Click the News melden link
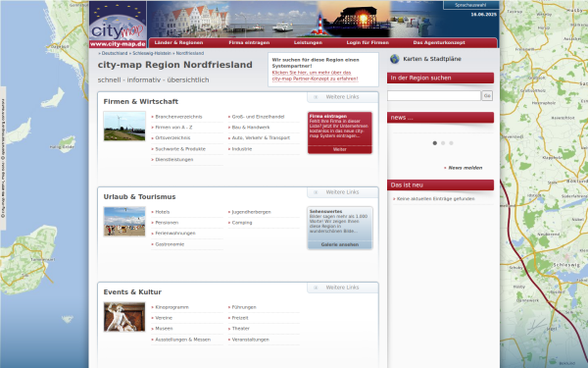The width and height of the screenshot is (588, 368). (x=465, y=168)
